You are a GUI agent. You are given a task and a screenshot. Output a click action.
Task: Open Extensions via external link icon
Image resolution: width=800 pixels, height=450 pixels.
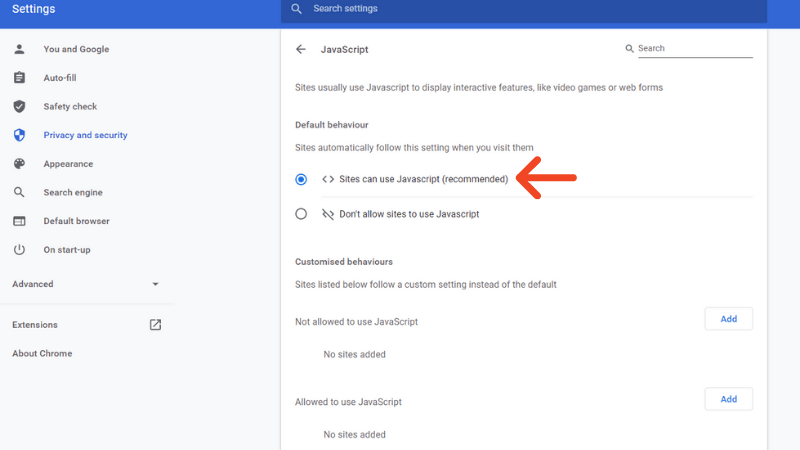155,324
